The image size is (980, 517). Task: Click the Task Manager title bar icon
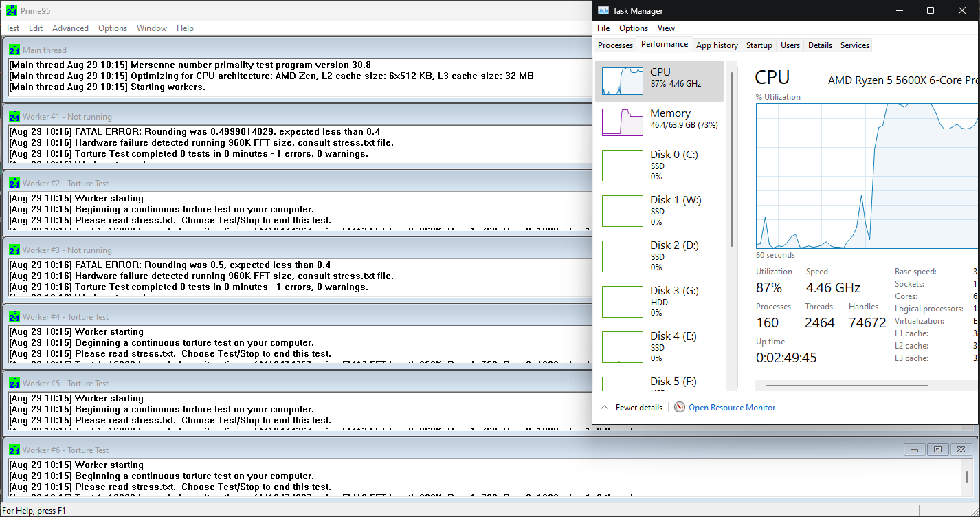click(x=603, y=10)
